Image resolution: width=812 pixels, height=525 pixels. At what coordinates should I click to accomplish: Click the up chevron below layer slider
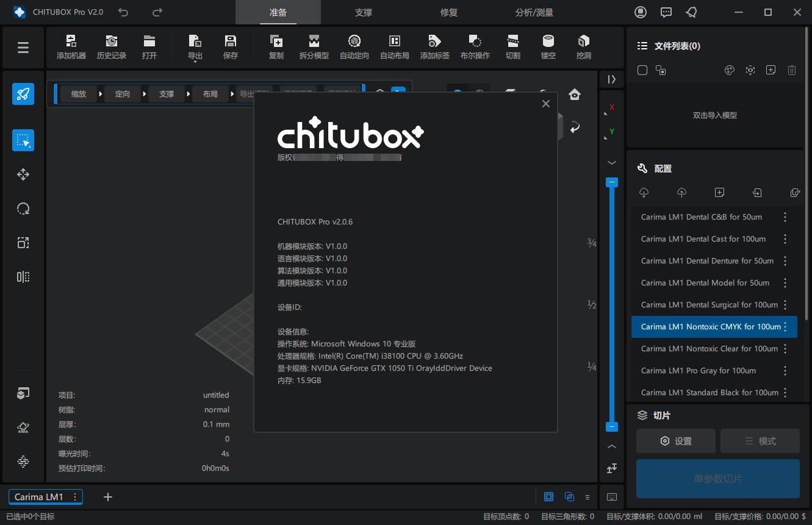point(612,446)
